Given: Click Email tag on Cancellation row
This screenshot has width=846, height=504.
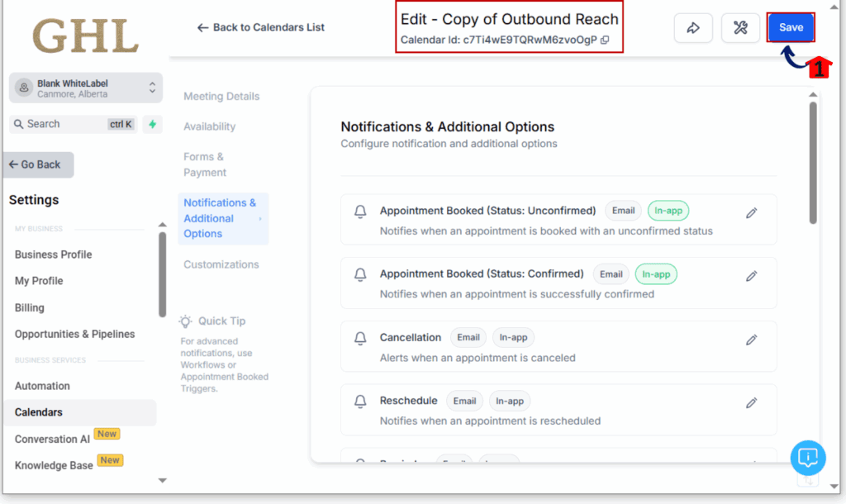Looking at the screenshot, I should point(468,337).
